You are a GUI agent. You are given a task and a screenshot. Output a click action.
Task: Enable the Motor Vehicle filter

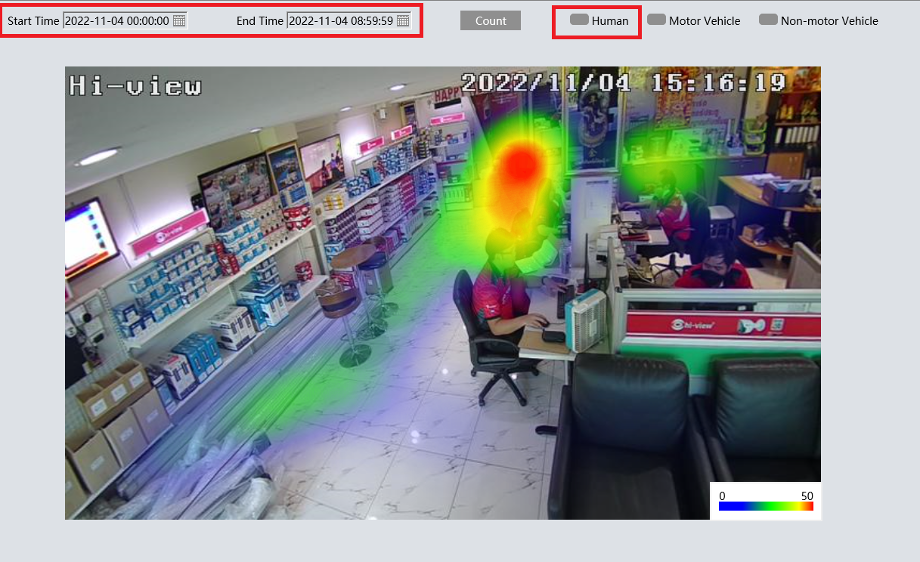click(656, 20)
